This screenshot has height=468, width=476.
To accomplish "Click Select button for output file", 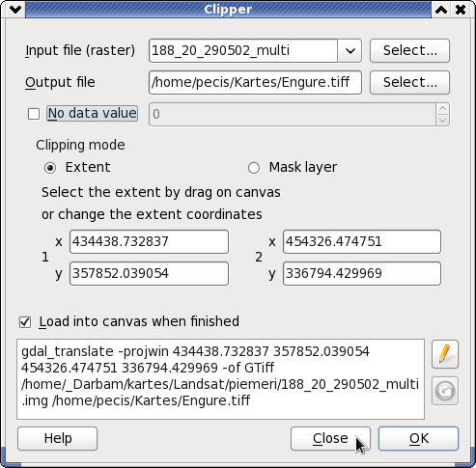I will (x=409, y=83).
